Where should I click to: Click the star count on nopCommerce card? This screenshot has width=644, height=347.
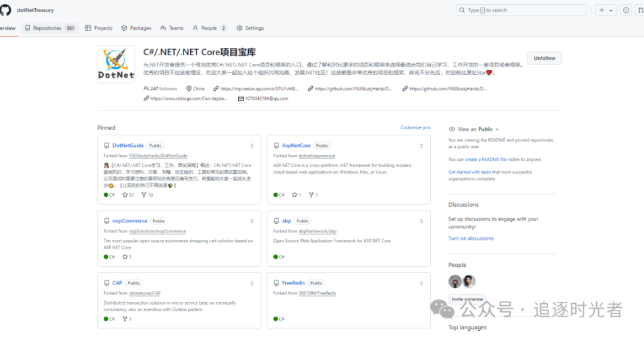[127, 257]
